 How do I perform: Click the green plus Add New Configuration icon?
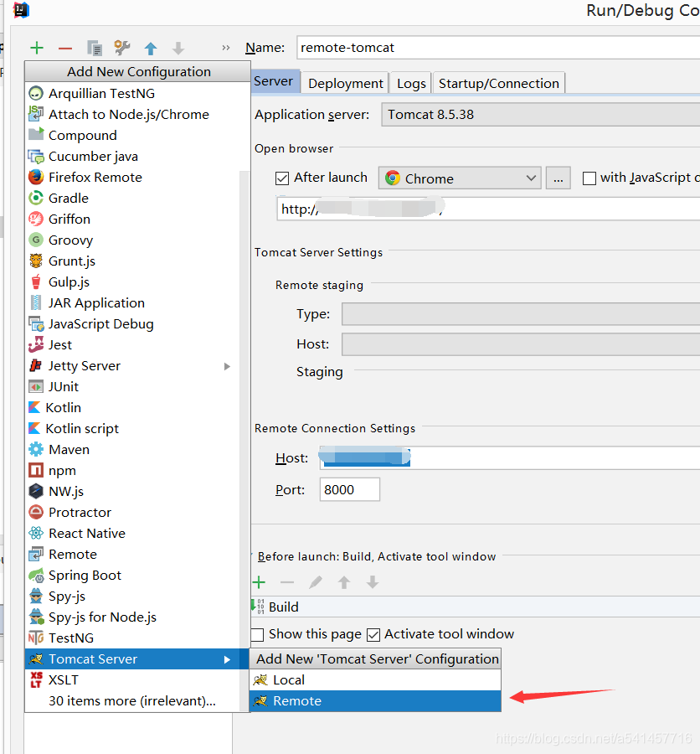click(x=37, y=48)
